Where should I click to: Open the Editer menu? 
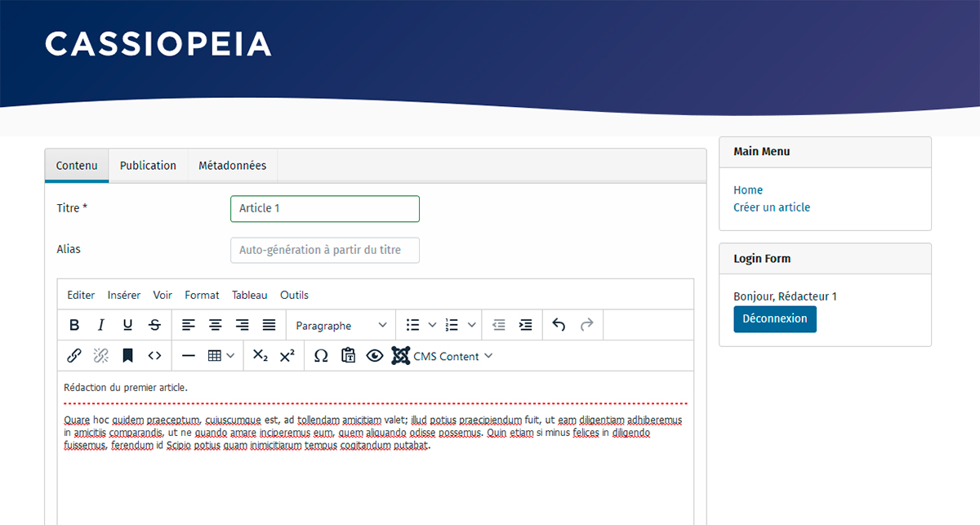click(81, 295)
